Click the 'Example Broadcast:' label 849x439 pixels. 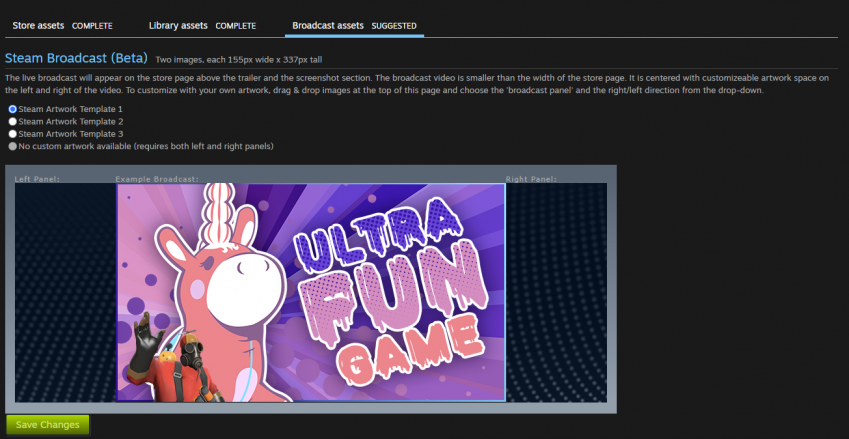click(157, 179)
